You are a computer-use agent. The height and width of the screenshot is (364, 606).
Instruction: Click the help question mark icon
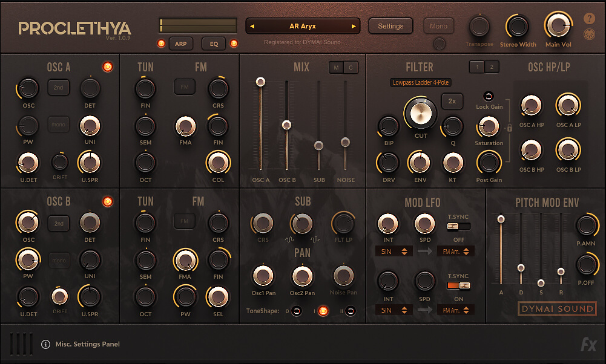point(589,19)
